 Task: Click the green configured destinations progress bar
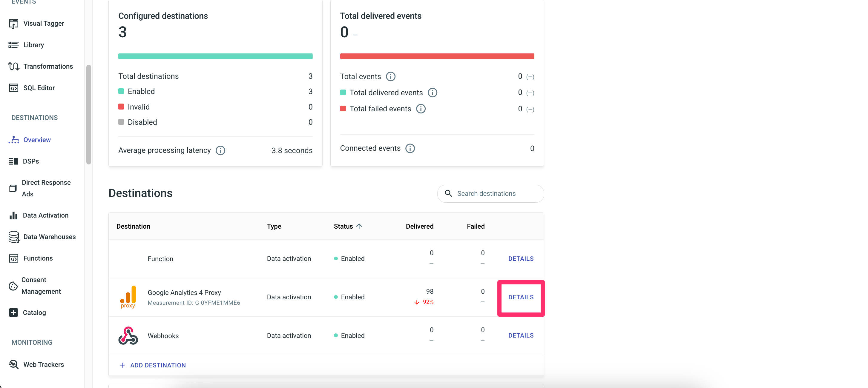215,56
